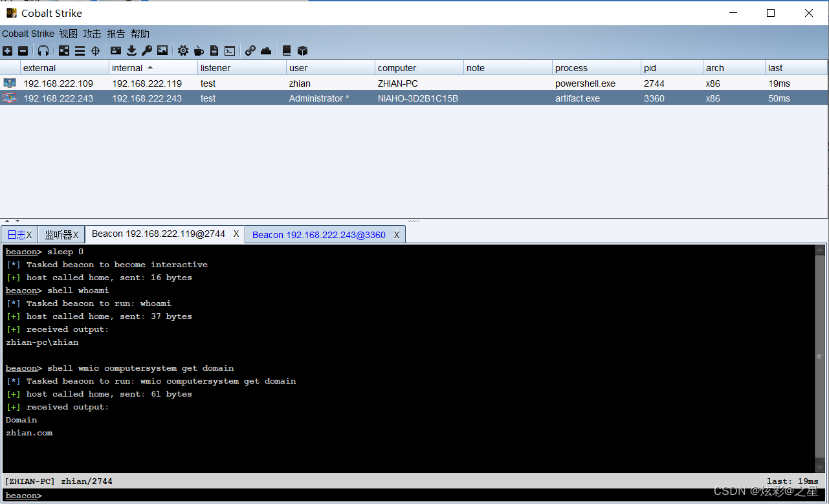Click the terminal icon for scripted web delivery
This screenshot has height=504, width=829.
[x=230, y=50]
